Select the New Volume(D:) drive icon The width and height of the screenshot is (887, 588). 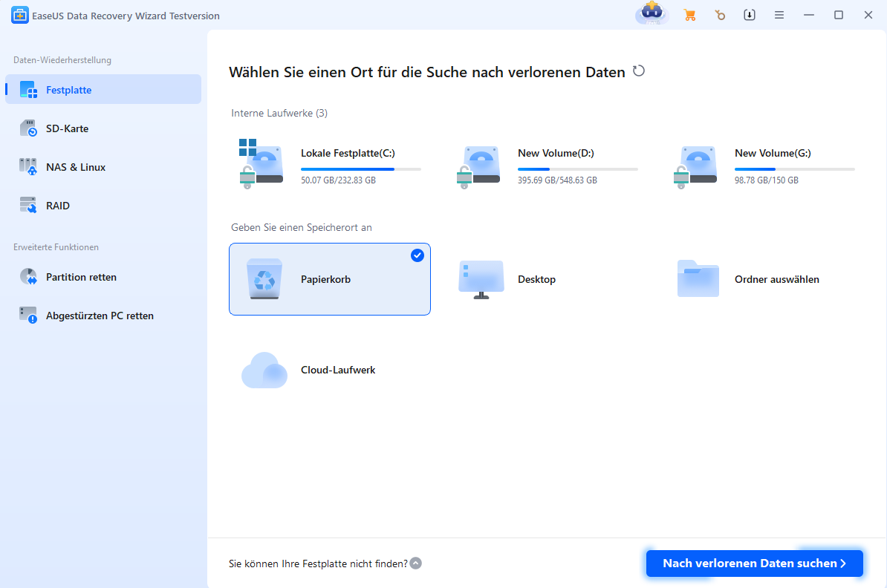[478, 167]
